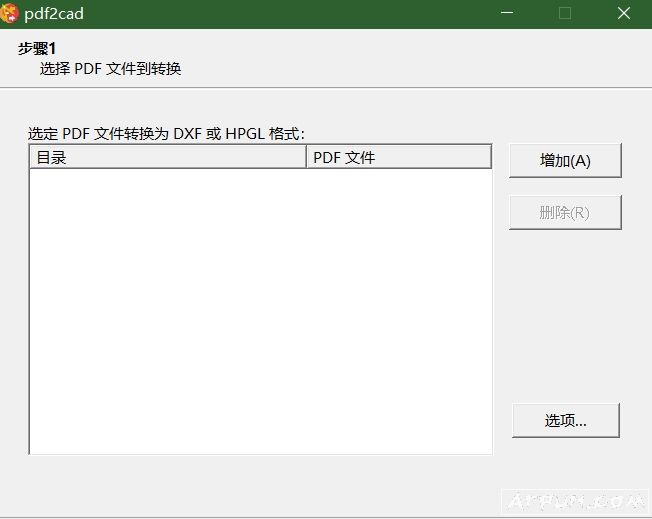Minimize the pdf2cad window
The height and width of the screenshot is (519, 652).
(507, 13)
